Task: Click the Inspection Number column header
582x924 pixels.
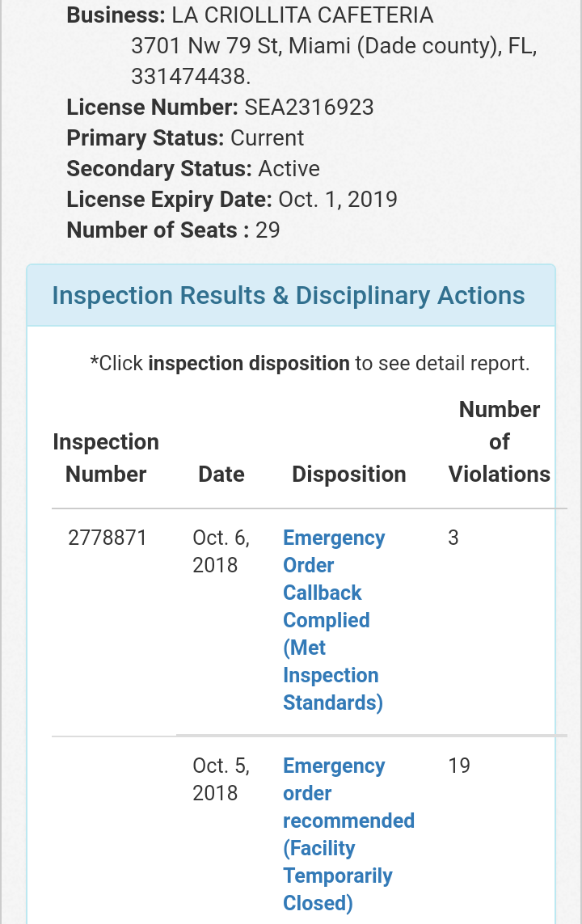Action: 106,458
